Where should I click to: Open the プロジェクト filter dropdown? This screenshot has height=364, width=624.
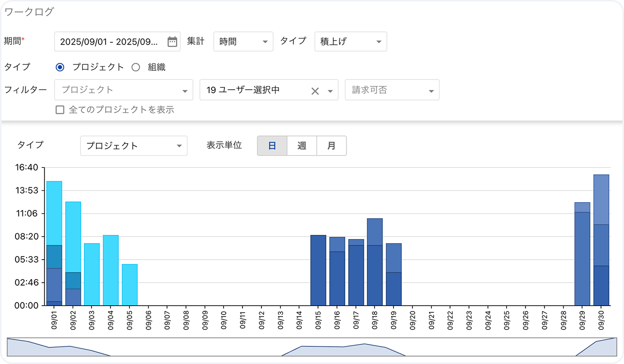(x=123, y=90)
